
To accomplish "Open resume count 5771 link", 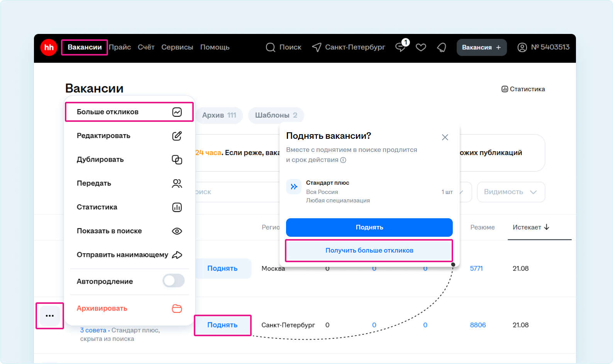I will pyautogui.click(x=476, y=268).
